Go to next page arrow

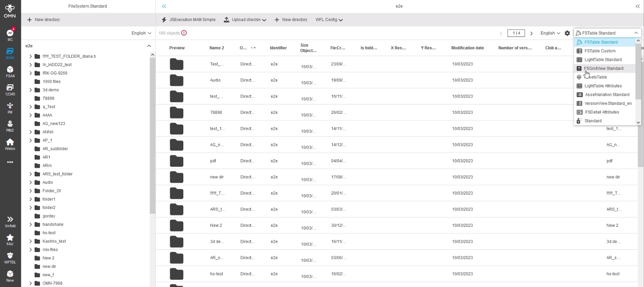pos(531,33)
